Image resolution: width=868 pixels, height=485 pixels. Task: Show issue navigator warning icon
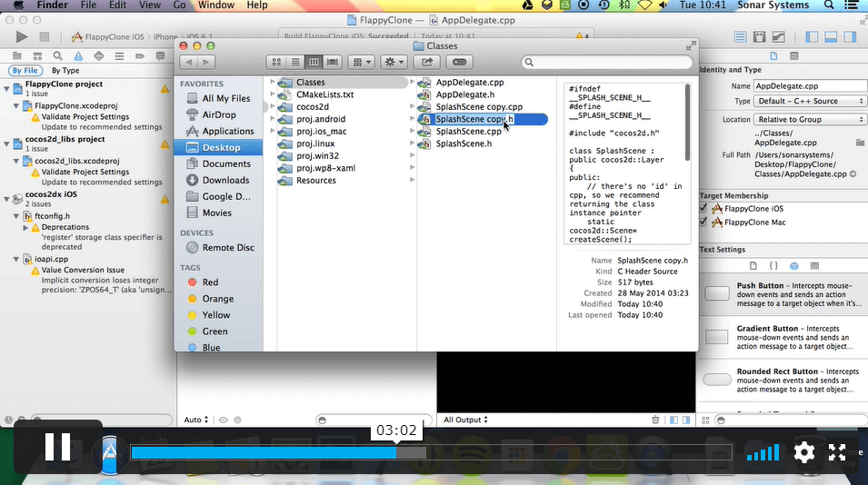click(78, 55)
